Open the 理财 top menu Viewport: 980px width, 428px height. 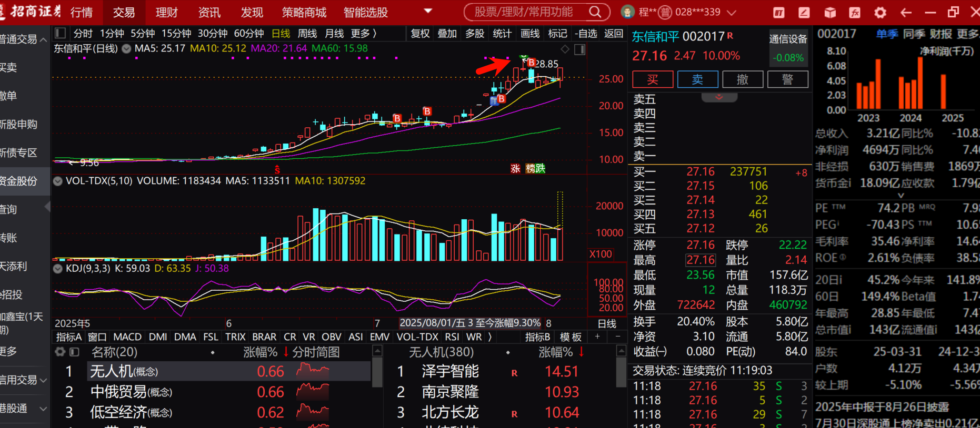167,12
